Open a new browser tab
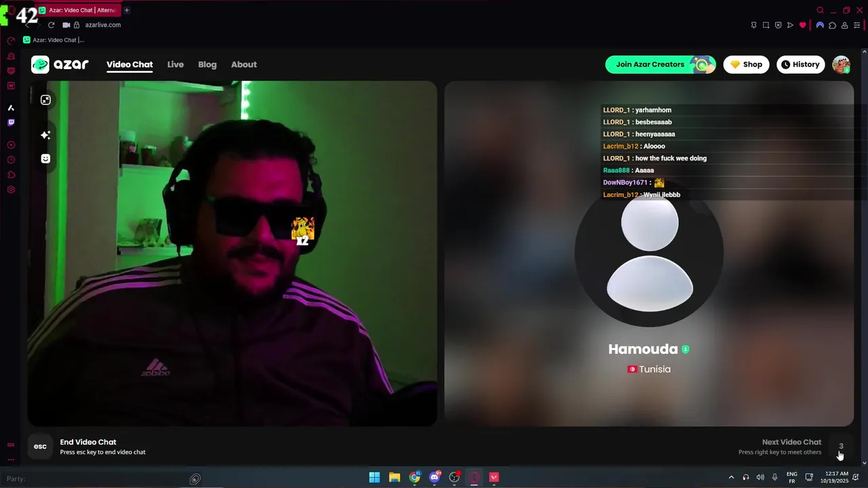The height and width of the screenshot is (488, 868). [x=127, y=10]
